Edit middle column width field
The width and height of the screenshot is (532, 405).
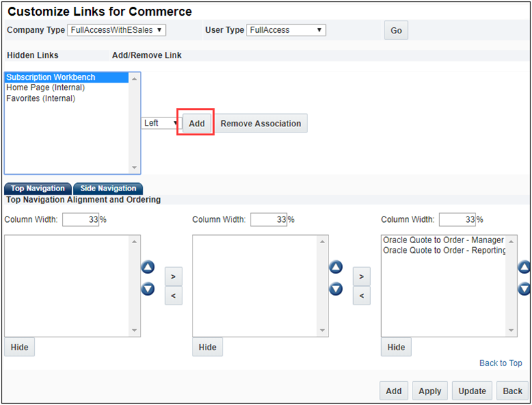coord(268,219)
